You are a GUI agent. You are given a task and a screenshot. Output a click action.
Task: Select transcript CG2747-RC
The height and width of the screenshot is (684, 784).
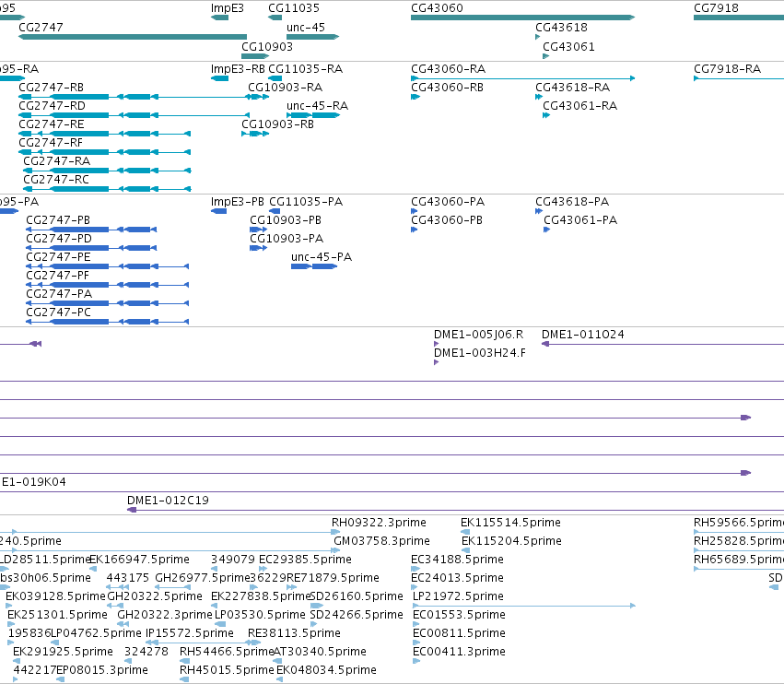107,189
